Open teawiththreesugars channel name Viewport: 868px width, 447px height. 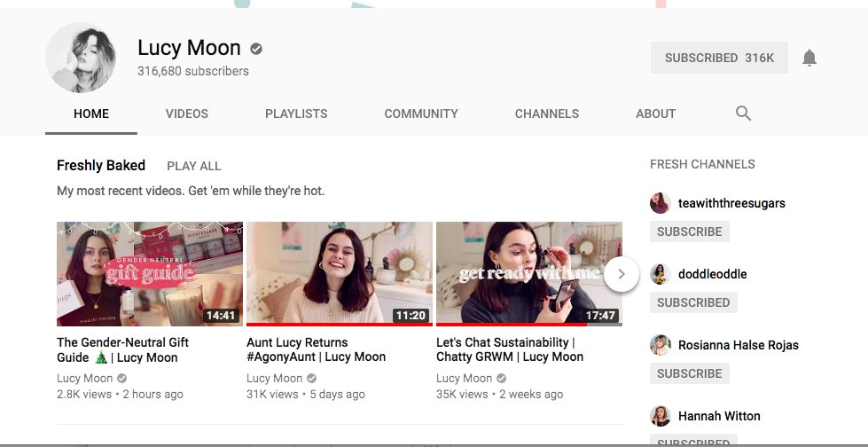731,203
